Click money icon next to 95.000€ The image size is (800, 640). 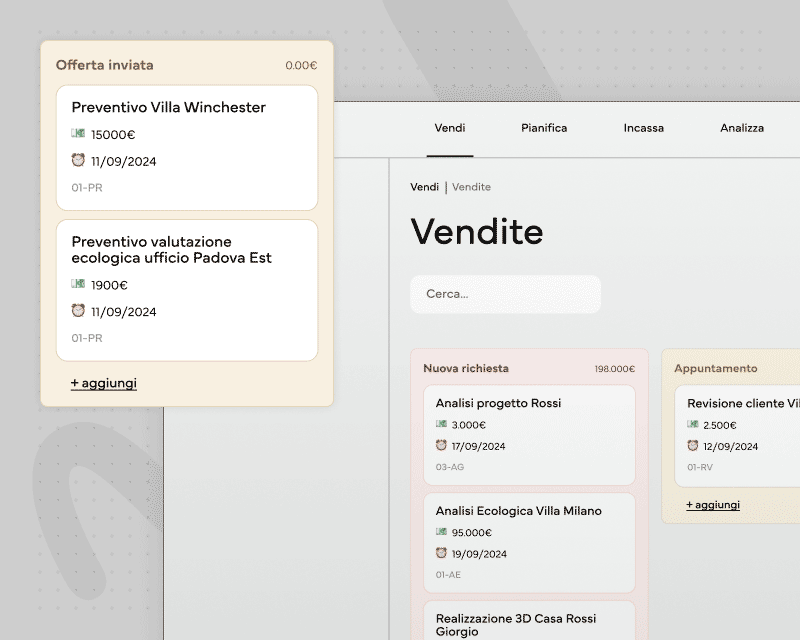(441, 532)
